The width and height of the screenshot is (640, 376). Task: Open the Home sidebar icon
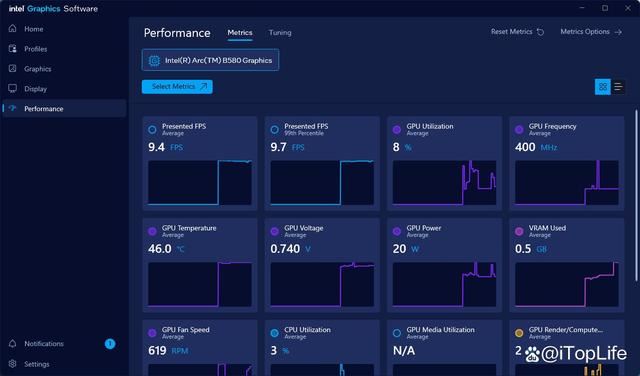coord(13,29)
